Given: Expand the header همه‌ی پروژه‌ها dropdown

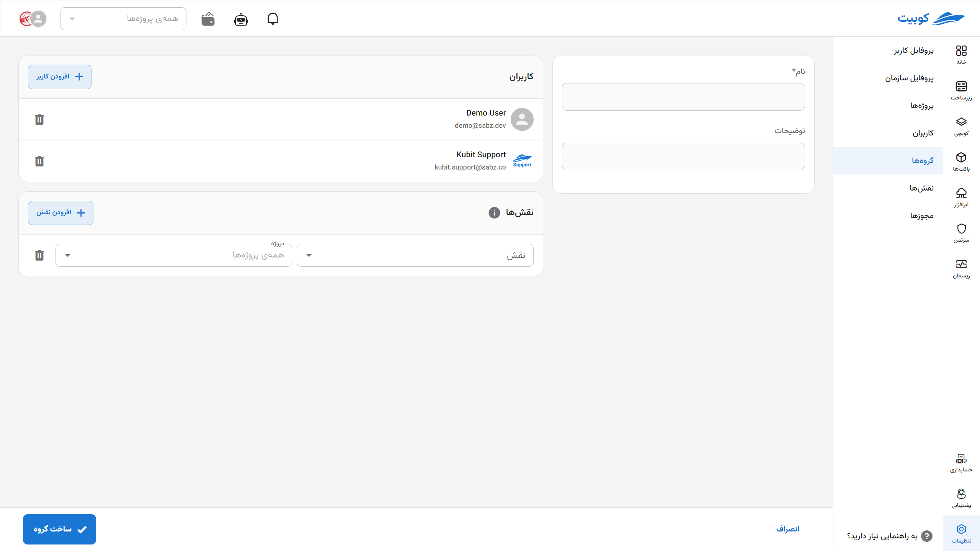Looking at the screenshot, I should [x=123, y=19].
